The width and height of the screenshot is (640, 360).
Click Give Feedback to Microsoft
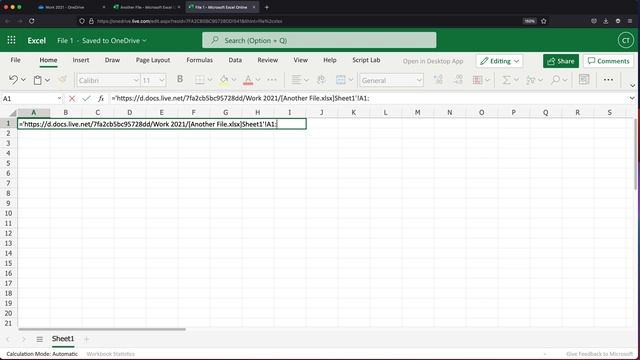(x=600, y=354)
